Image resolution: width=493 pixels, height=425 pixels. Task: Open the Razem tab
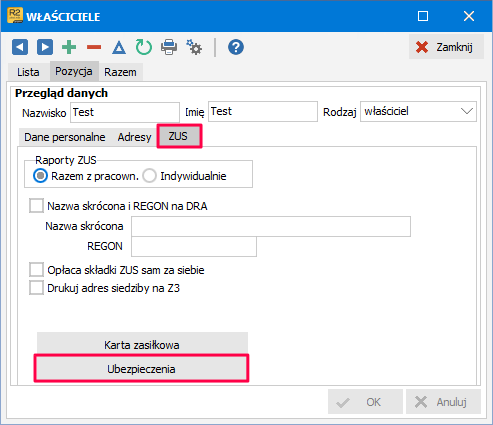(x=120, y=72)
